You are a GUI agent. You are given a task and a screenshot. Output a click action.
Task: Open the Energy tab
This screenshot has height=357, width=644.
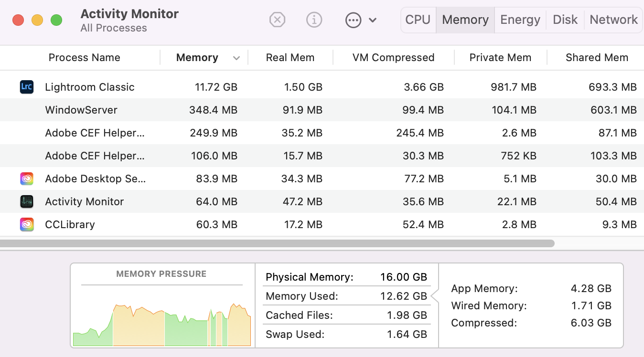[520, 20]
